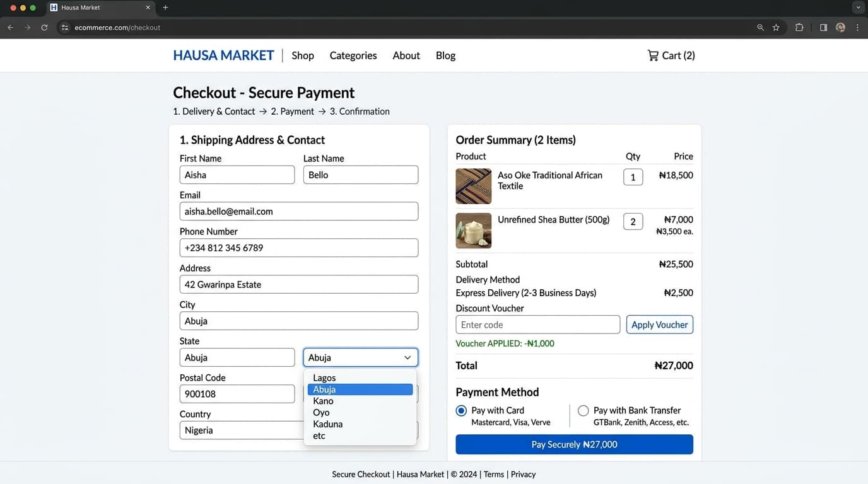Select Pay with Card radio button
This screenshot has width=868, height=484.
tap(461, 411)
